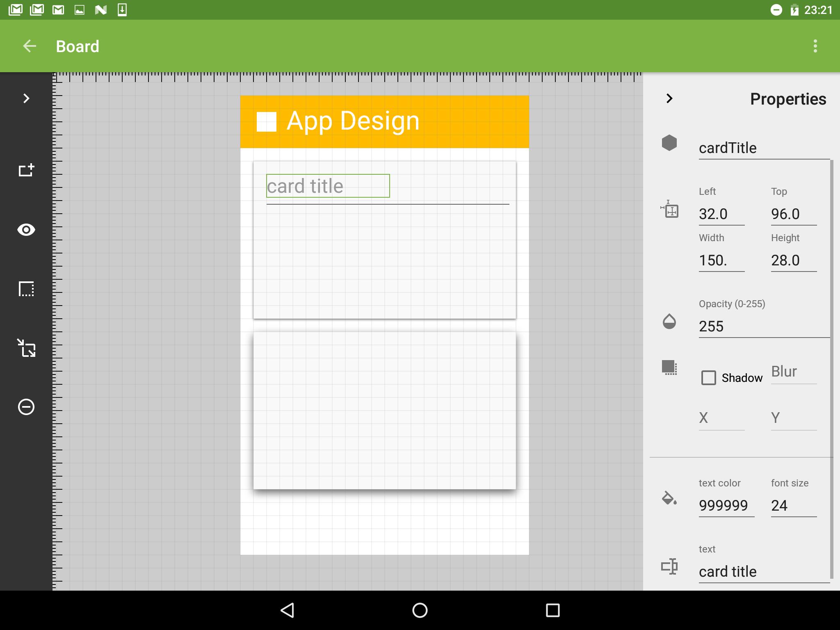Enable the Shadow checkbox
Screen dimensions: 840x630
[708, 378]
